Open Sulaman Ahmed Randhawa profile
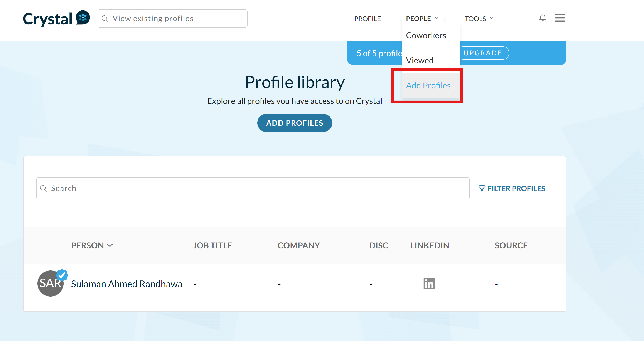This screenshot has height=341, width=644. [x=126, y=284]
